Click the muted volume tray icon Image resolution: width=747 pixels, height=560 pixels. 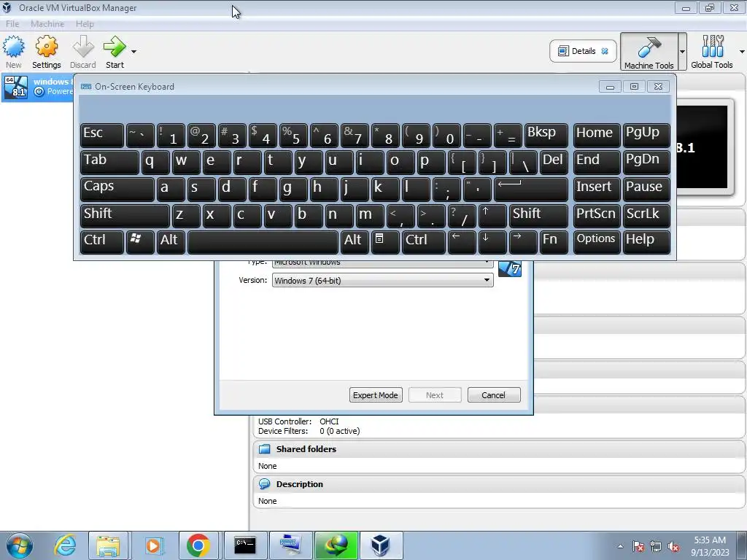pos(673,546)
